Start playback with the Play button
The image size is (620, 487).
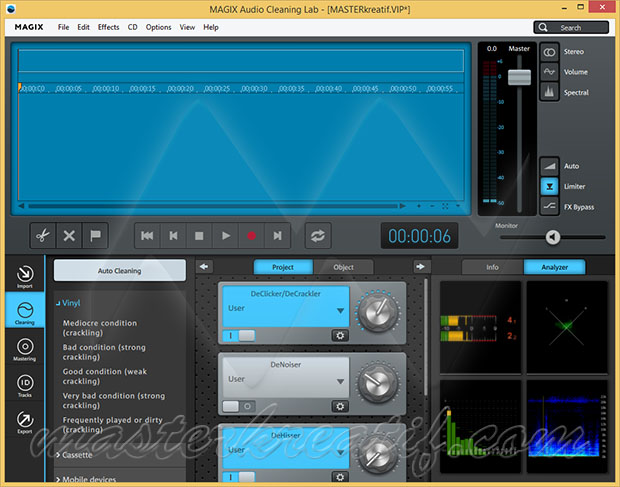[225, 236]
